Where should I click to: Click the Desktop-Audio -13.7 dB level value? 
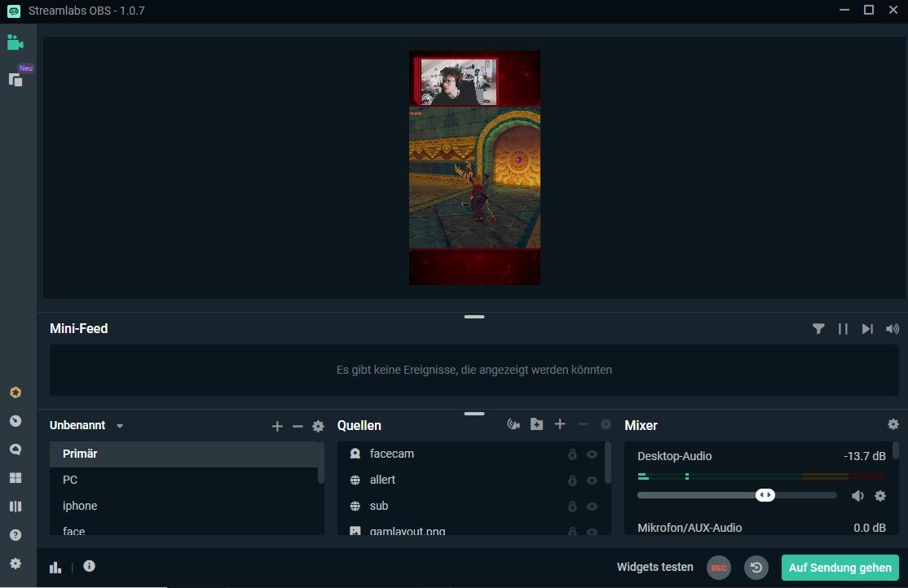point(865,456)
